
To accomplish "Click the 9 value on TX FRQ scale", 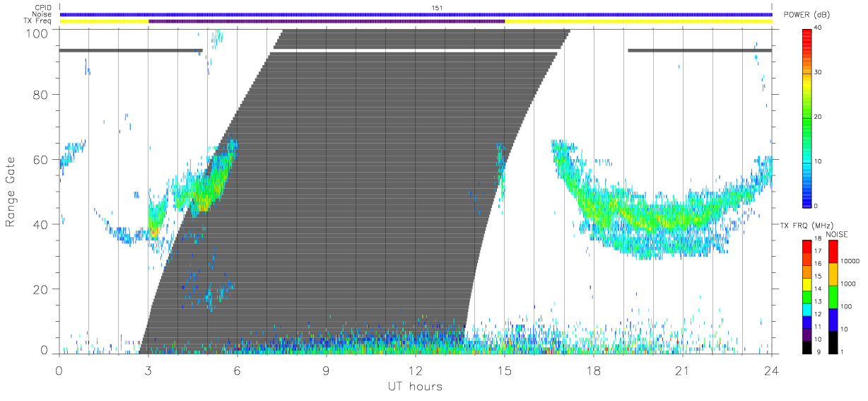I will click(x=819, y=351).
